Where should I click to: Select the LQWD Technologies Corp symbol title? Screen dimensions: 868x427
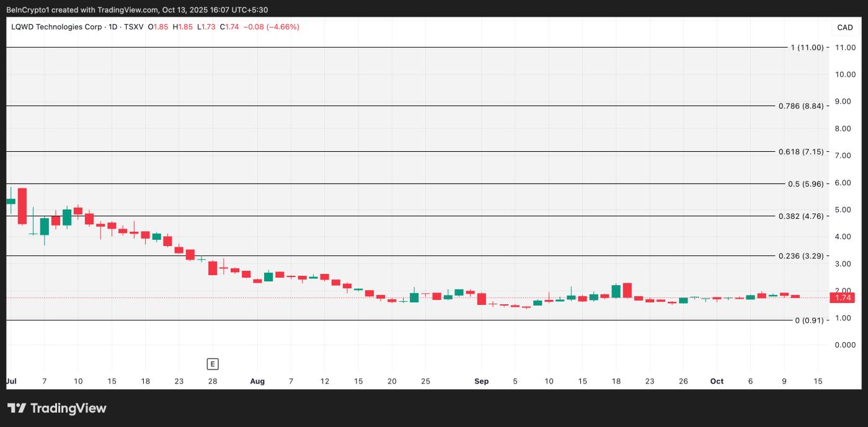[56, 27]
